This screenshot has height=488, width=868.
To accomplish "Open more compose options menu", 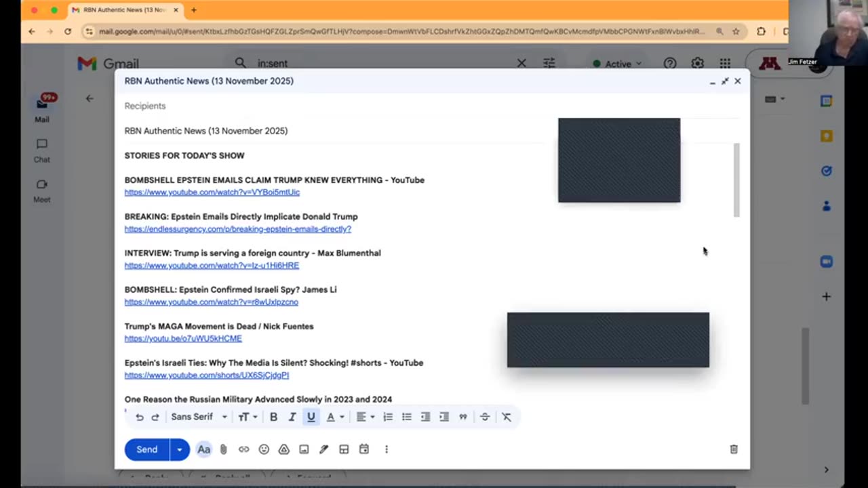I will tap(387, 449).
